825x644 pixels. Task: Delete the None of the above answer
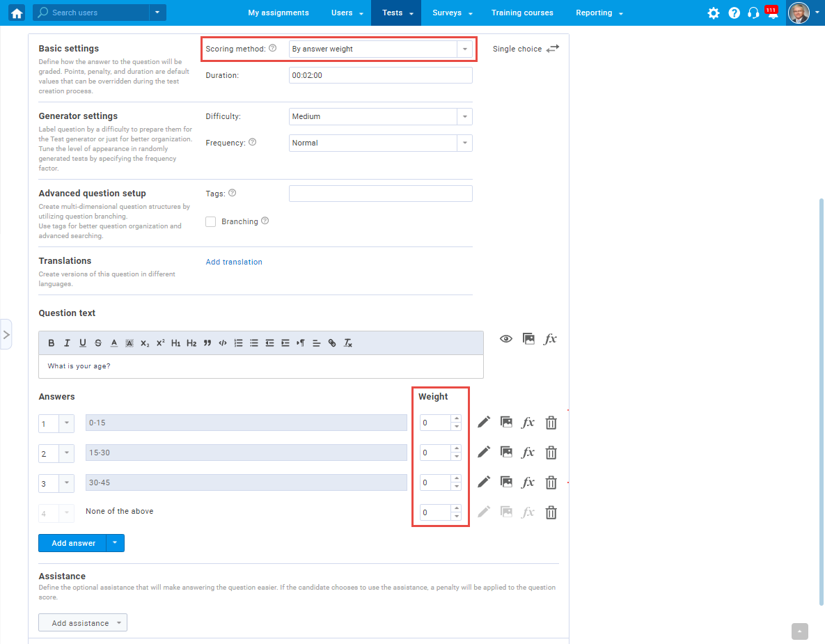[551, 512]
